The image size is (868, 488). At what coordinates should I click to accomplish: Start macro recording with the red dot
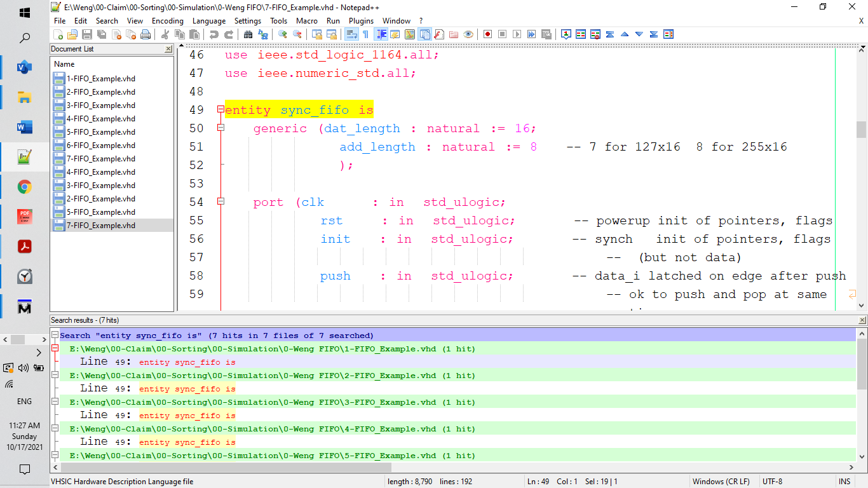click(x=487, y=34)
